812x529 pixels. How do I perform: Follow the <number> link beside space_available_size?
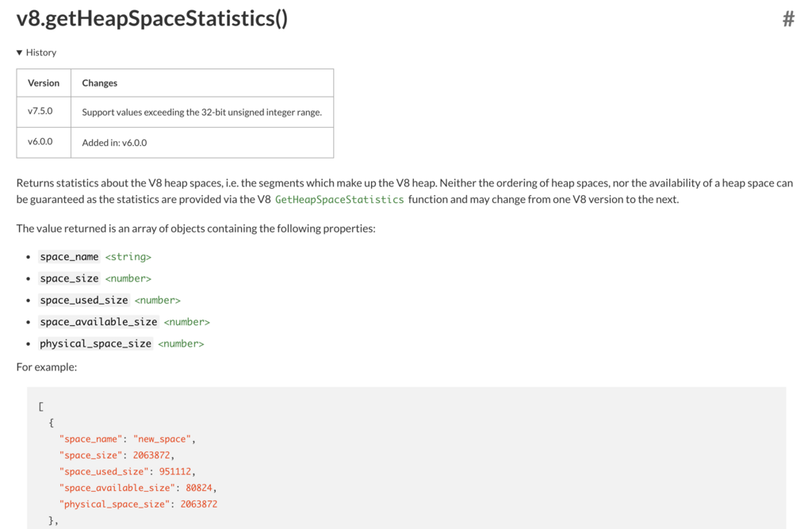coord(186,322)
